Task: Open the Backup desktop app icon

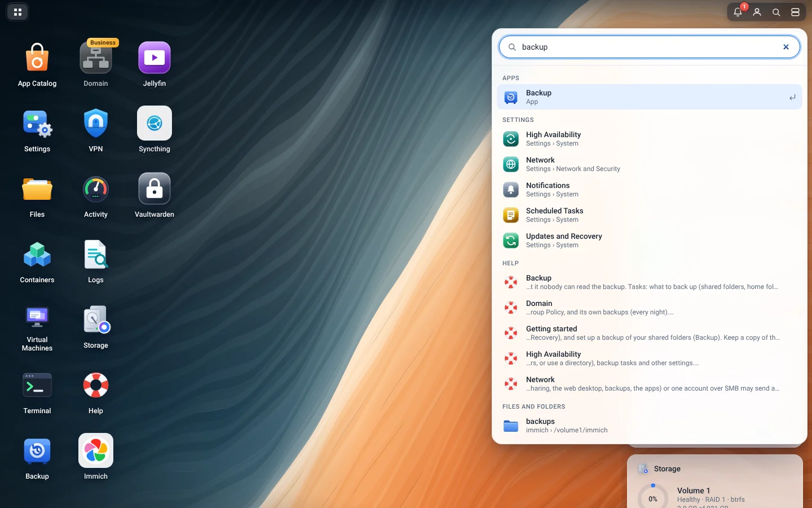Action: click(37, 451)
